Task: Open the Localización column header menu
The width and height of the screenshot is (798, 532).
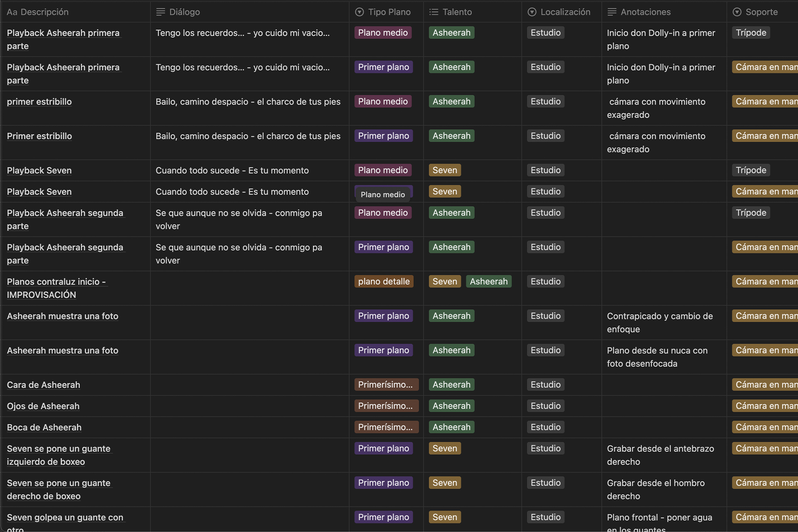Action: [x=565, y=12]
